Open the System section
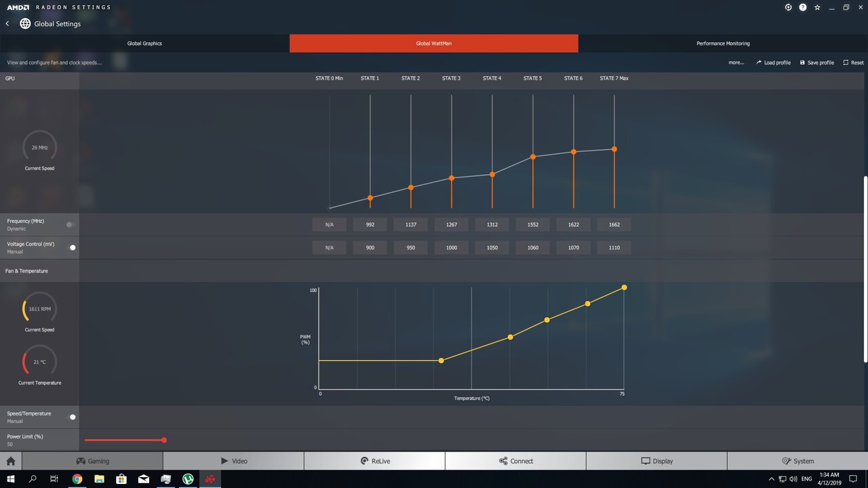This screenshot has height=488, width=868. pos(797,461)
